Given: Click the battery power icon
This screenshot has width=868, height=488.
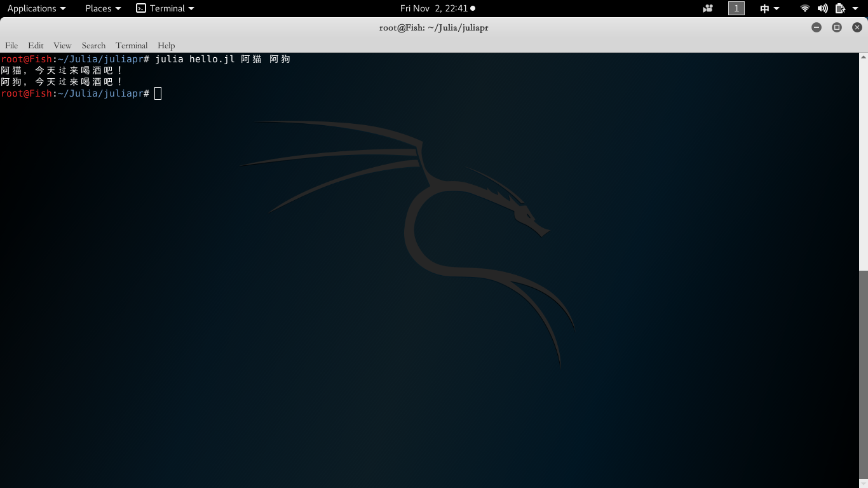Looking at the screenshot, I should pos(840,8).
